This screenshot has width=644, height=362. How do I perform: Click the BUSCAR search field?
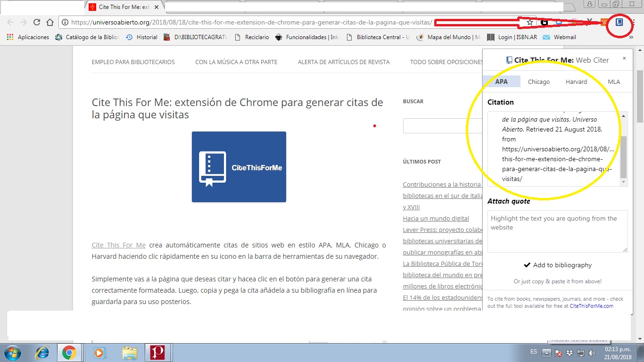click(443, 126)
